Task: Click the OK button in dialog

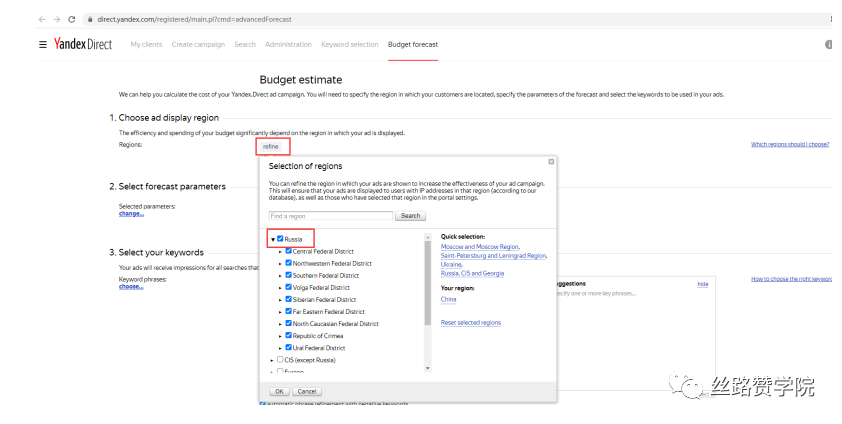Action: coord(279,391)
